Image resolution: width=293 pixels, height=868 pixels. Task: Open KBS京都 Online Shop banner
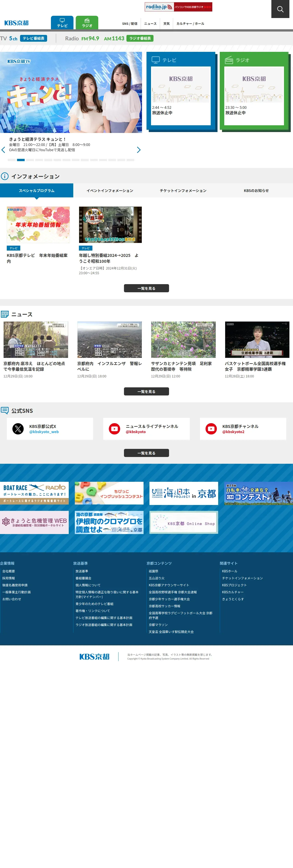click(x=184, y=523)
